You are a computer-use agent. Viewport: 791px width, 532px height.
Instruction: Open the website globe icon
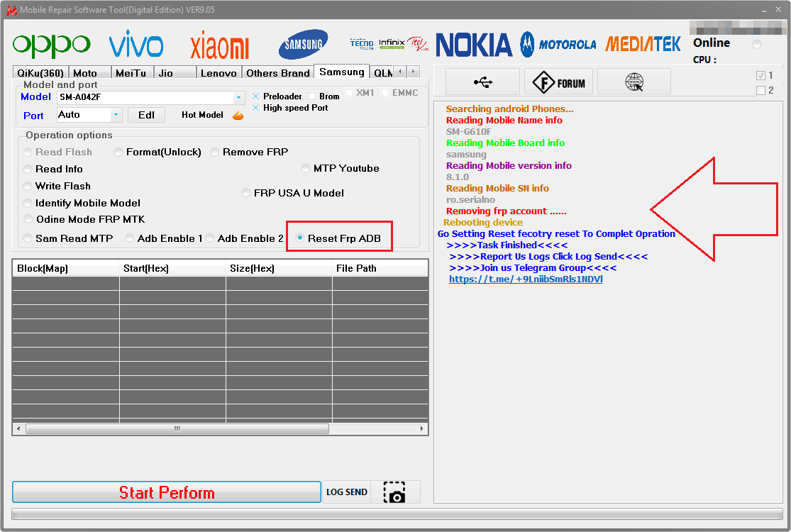tap(634, 82)
